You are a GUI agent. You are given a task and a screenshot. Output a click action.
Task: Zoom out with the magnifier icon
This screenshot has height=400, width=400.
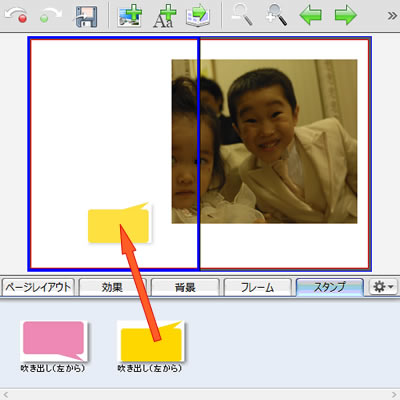click(242, 15)
